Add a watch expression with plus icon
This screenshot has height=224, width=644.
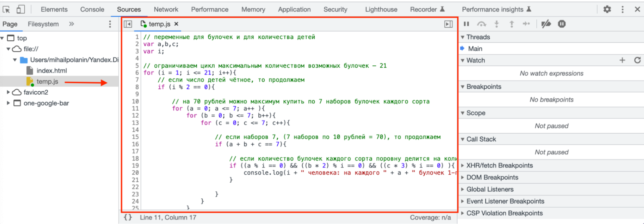[x=622, y=60]
